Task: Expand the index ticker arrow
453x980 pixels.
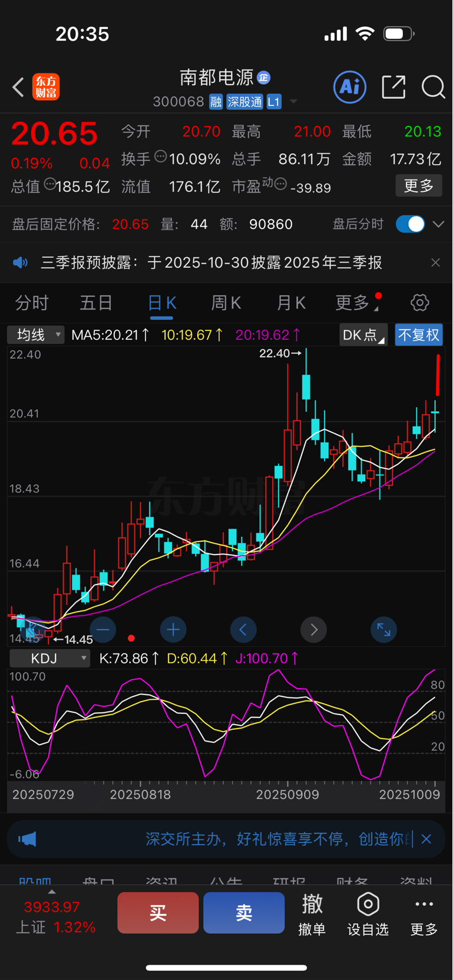Action: (x=52, y=892)
